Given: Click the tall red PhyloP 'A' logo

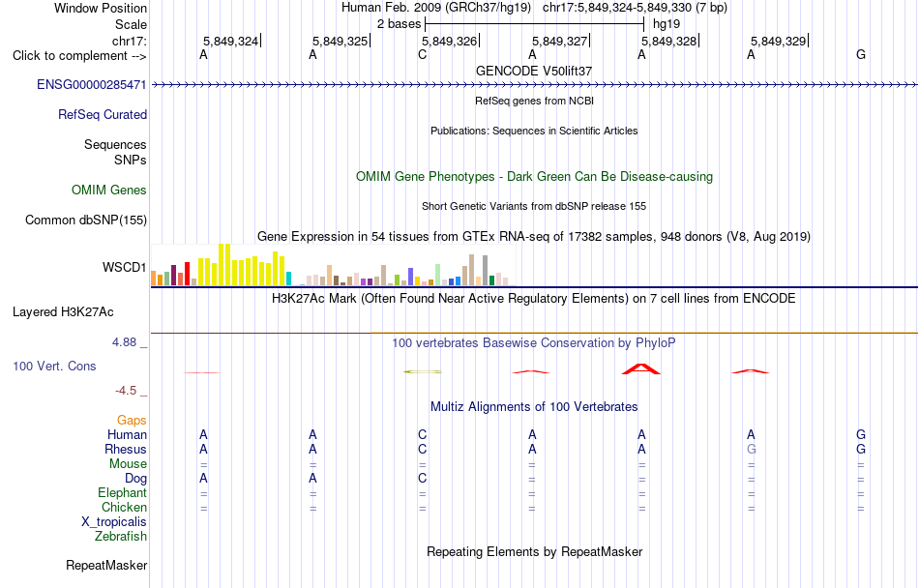Looking at the screenshot, I should 641,369.
